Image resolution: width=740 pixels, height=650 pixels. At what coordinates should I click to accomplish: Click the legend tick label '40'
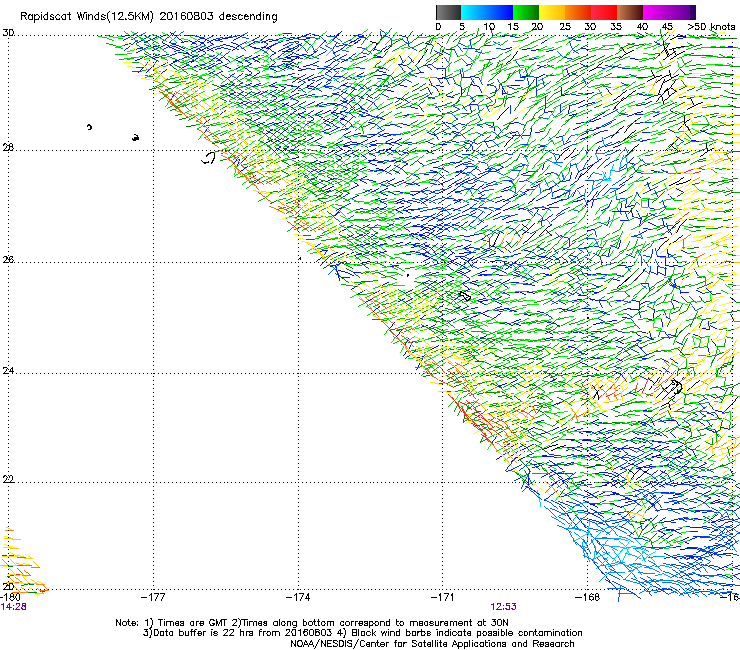642,27
